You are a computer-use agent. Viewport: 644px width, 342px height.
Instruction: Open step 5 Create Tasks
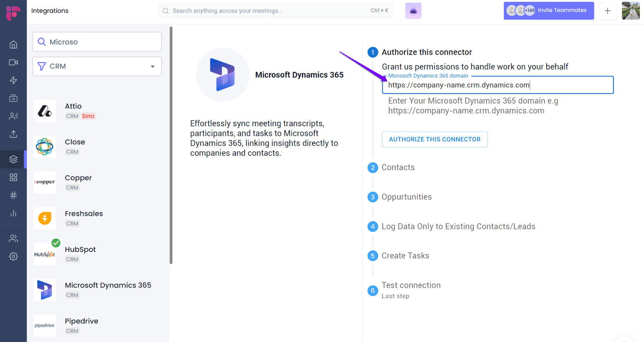405,256
